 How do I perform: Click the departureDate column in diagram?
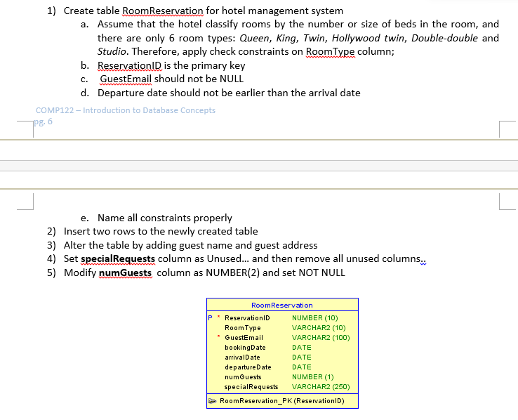coord(248,367)
